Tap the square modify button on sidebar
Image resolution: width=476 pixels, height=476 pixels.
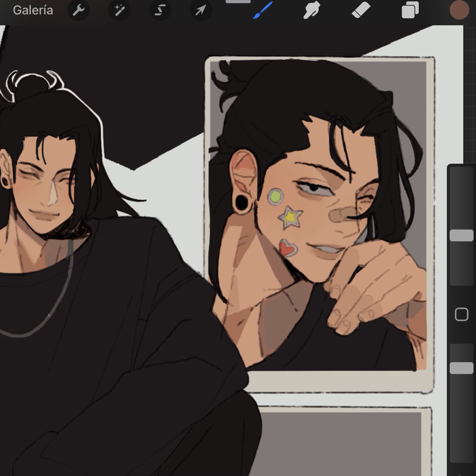click(x=461, y=315)
